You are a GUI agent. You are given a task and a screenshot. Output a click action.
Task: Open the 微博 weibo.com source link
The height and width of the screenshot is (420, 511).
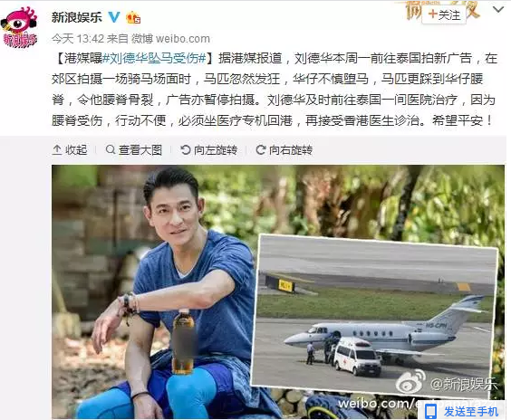point(170,39)
